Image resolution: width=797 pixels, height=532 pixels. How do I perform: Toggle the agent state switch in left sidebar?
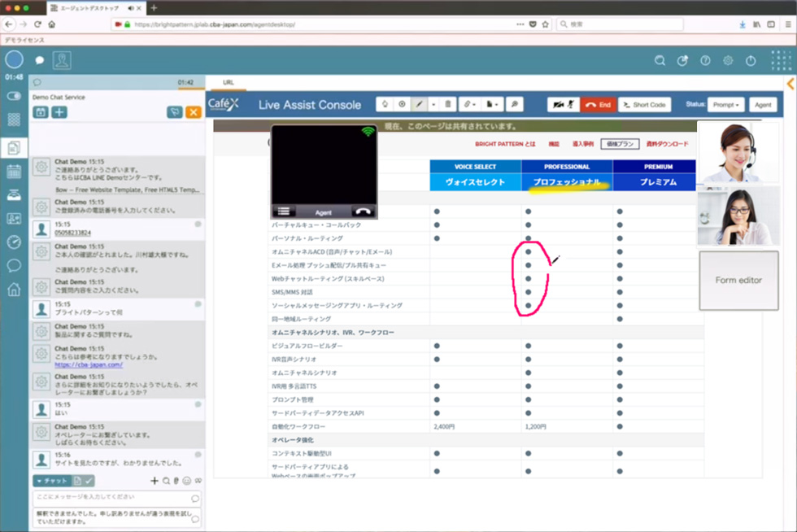[14, 96]
